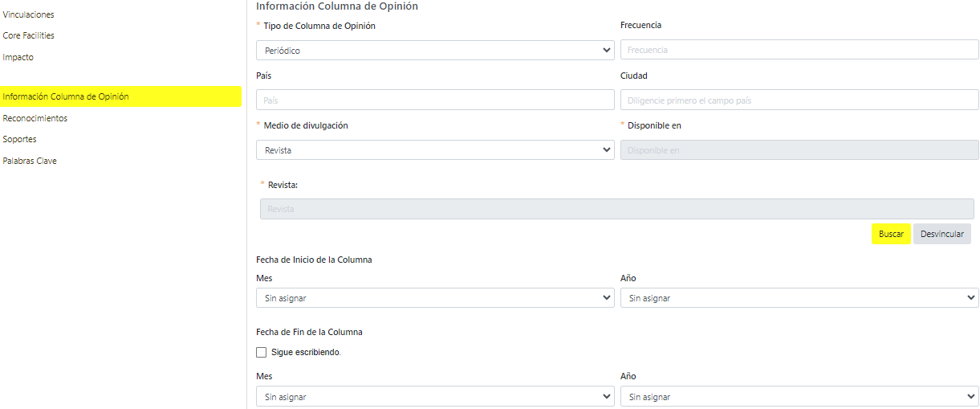Screen dimensions: 980x409
Task: Click the Desvincular button
Action: tap(942, 234)
